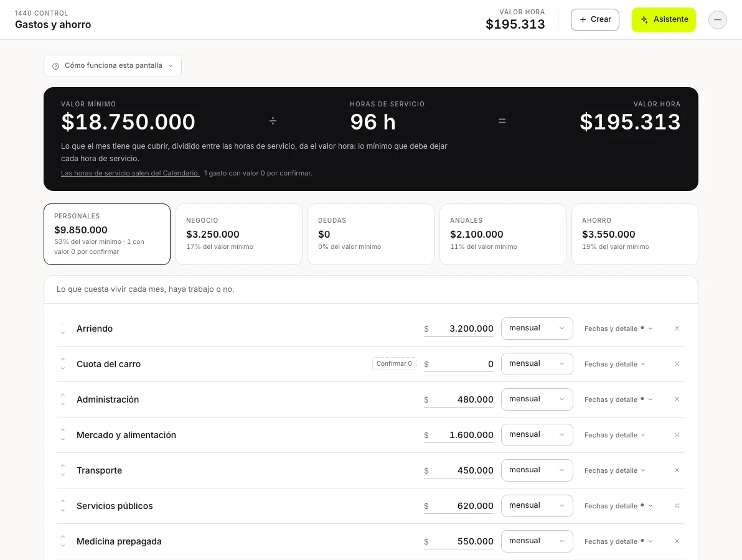
Task: Remove the Arriendo expense row
Action: tap(677, 329)
